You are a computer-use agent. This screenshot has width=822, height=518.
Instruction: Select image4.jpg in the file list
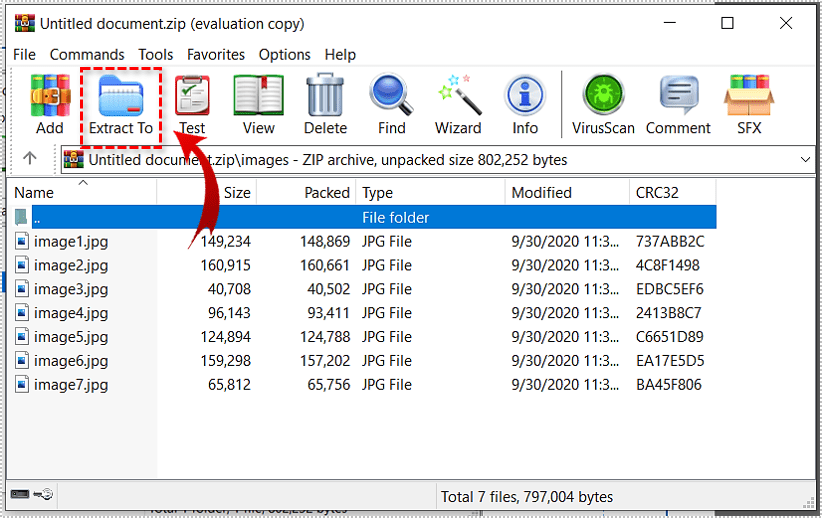(70, 313)
